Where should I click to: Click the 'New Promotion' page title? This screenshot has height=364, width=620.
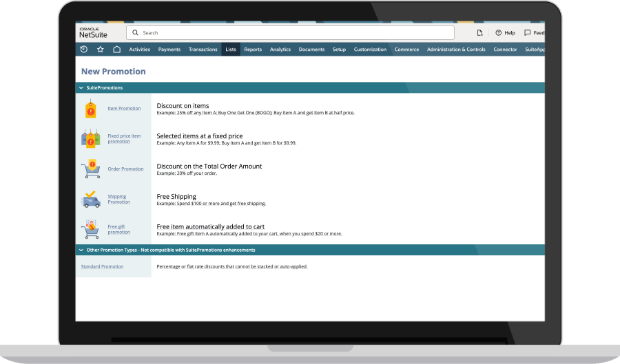click(x=114, y=72)
